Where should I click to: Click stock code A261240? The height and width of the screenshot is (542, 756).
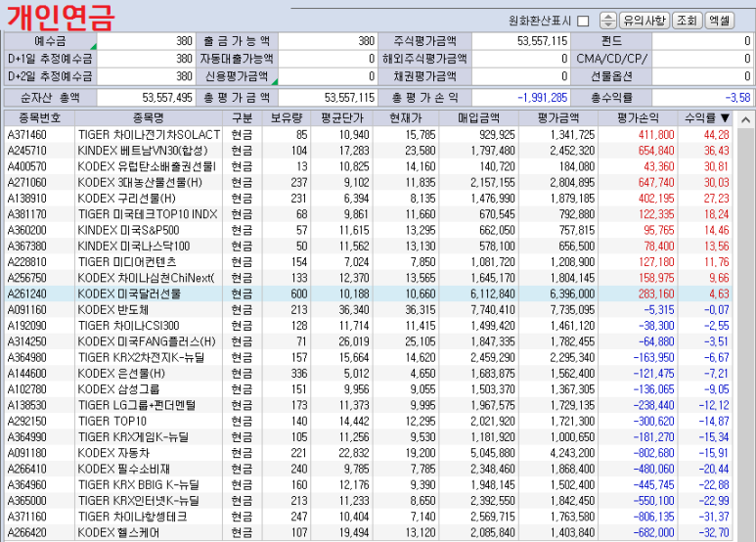coord(27,294)
